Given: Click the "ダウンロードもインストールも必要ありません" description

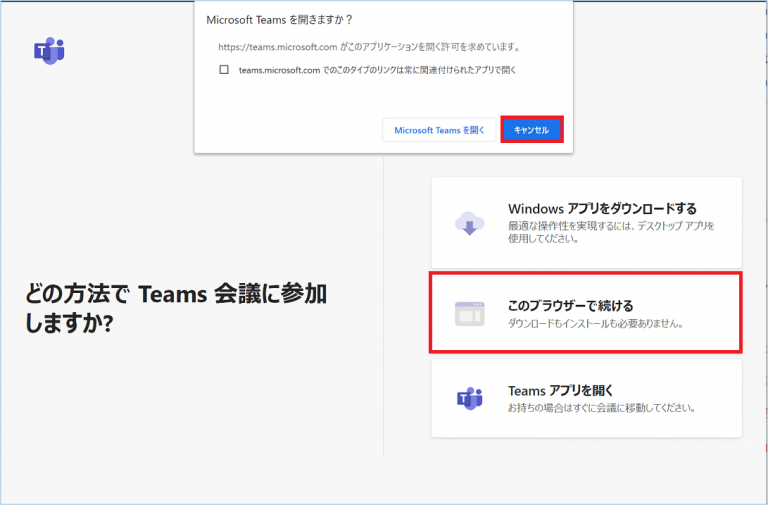Looking at the screenshot, I should pos(596,324).
